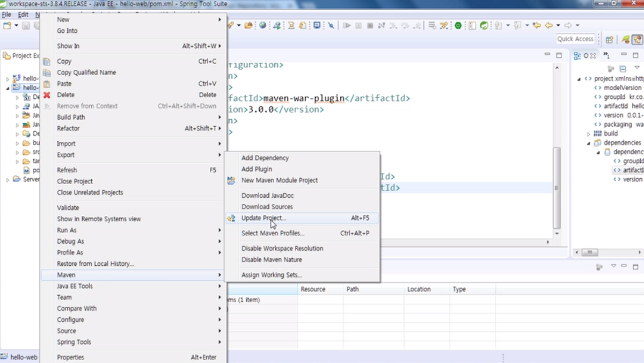Open the Spring Tools submenu

click(x=134, y=342)
